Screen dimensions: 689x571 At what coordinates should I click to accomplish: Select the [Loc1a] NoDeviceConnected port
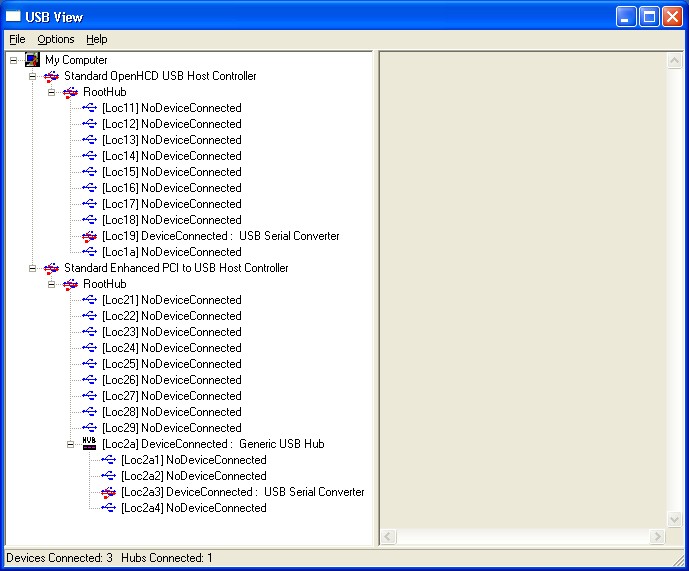click(x=171, y=252)
